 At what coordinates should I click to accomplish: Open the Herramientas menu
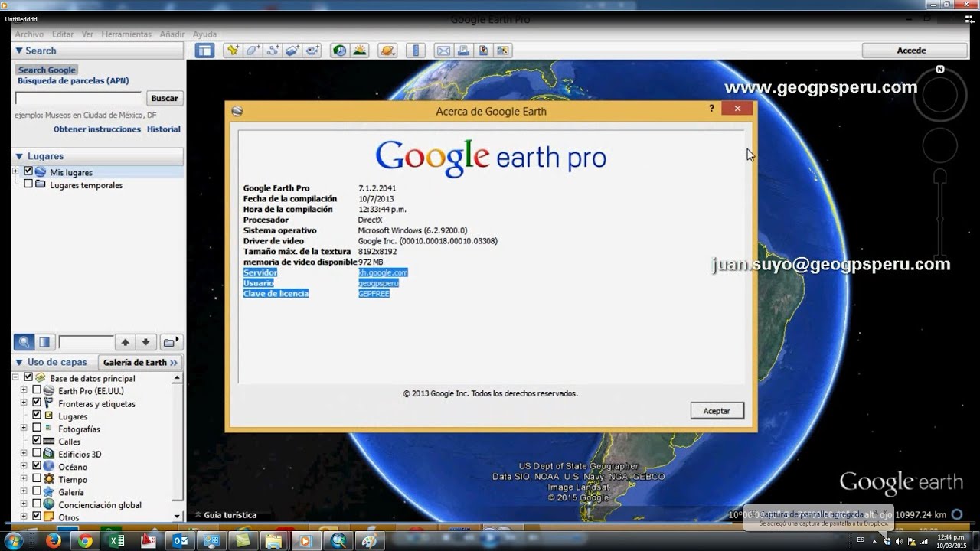coord(126,34)
